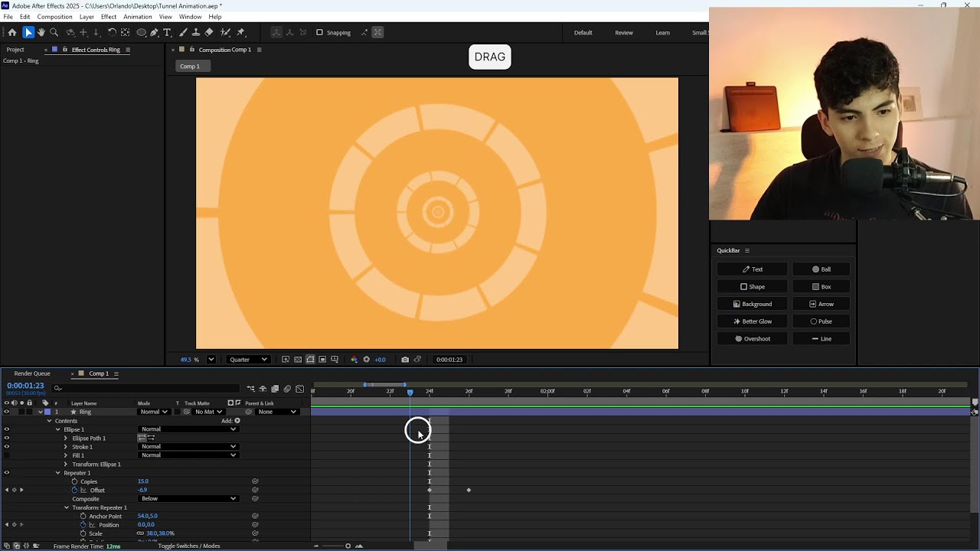The image size is (980, 551).
Task: Toggle mask and shape path visibility icon
Action: 310,360
